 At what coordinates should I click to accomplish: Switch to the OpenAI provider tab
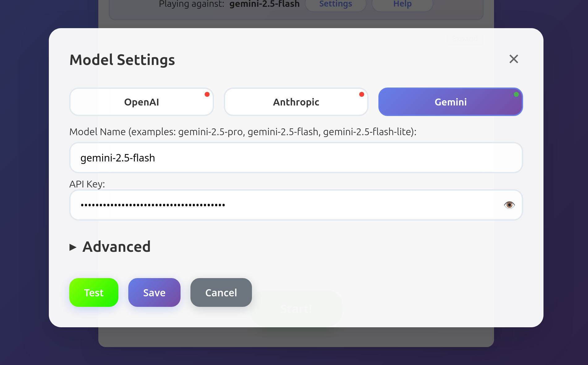pos(142,102)
